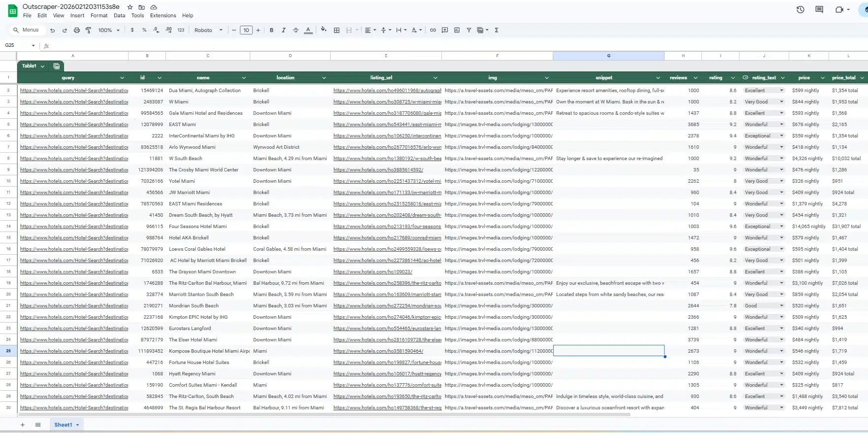Image resolution: width=868 pixels, height=433 pixels.
Task: Open the Roboto font dropdown
Action: (x=208, y=30)
